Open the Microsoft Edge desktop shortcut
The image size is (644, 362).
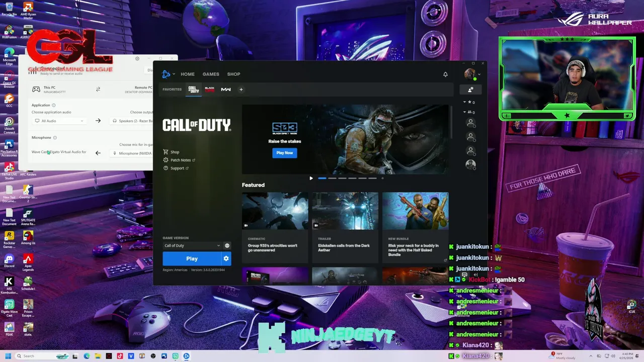click(9, 57)
